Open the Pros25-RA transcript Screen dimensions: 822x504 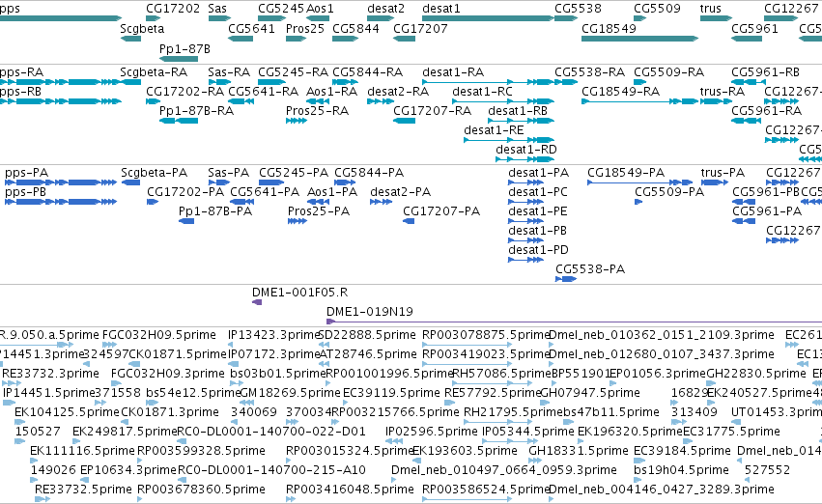tap(297, 121)
